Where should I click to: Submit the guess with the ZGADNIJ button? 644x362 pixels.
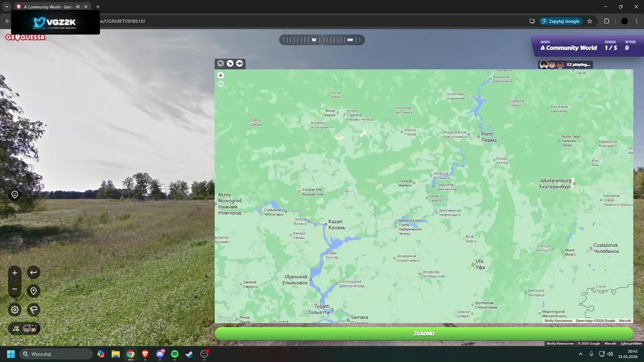click(424, 333)
